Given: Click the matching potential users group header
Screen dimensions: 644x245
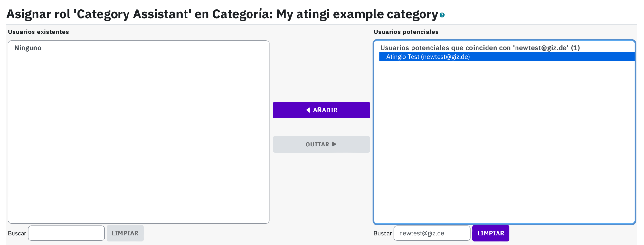Looking at the screenshot, I should (x=480, y=48).
